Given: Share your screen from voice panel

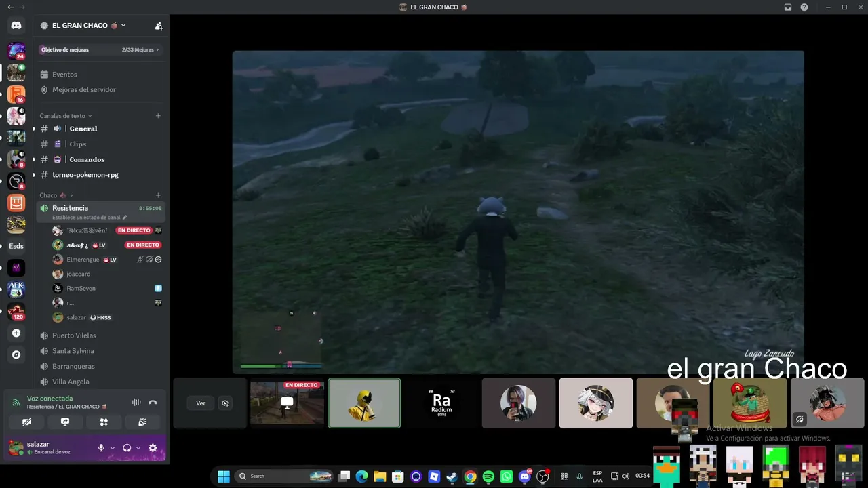Looking at the screenshot, I should click(x=65, y=422).
